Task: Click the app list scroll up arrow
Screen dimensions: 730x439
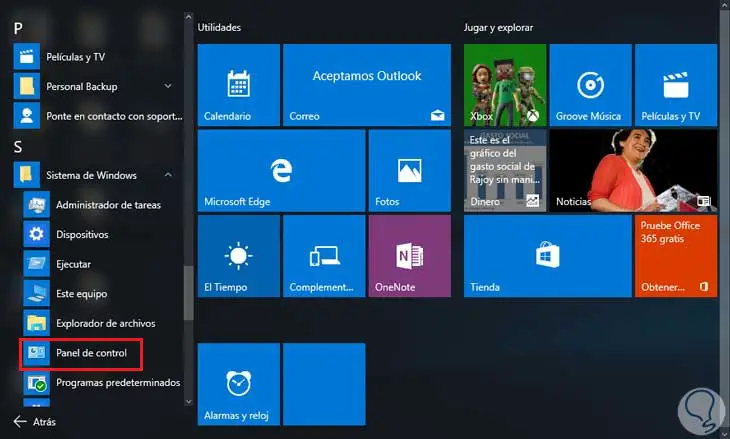Action: coord(189,17)
